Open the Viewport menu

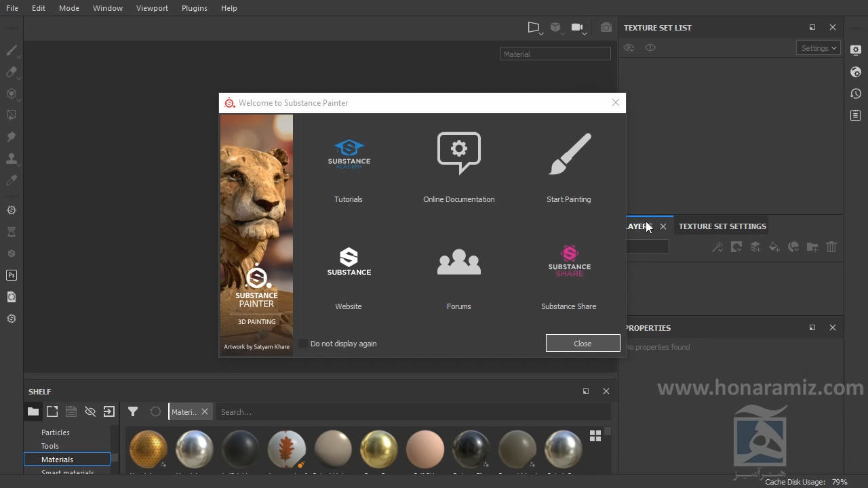(152, 8)
